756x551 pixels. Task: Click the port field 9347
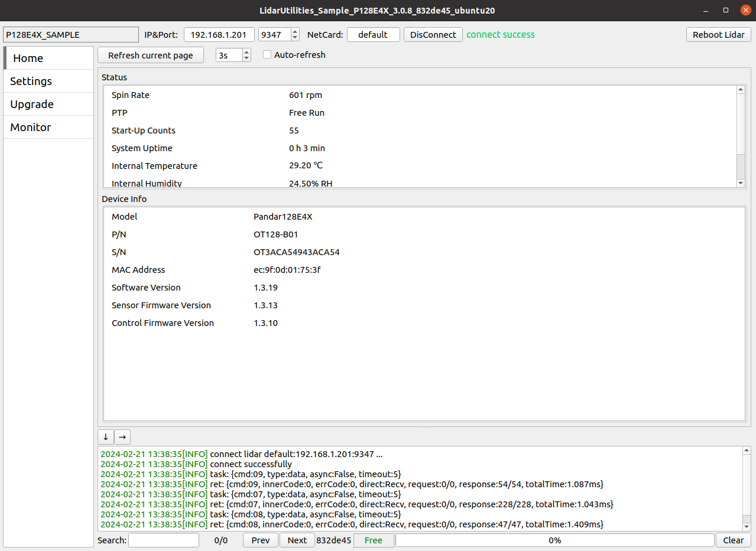coord(275,34)
